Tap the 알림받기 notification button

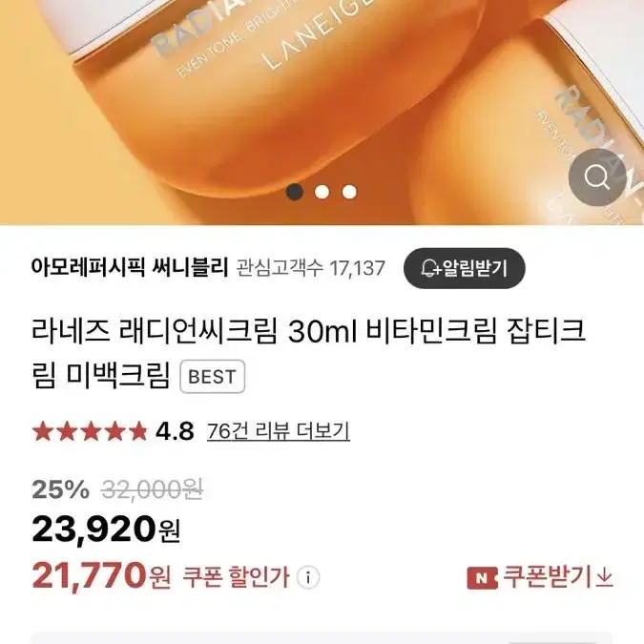(464, 268)
